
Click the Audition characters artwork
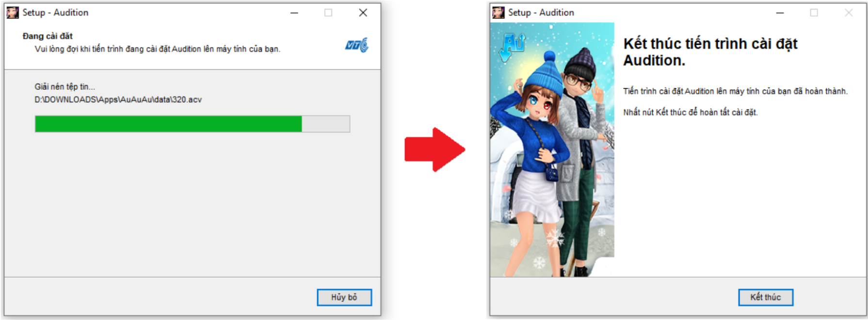[552, 150]
